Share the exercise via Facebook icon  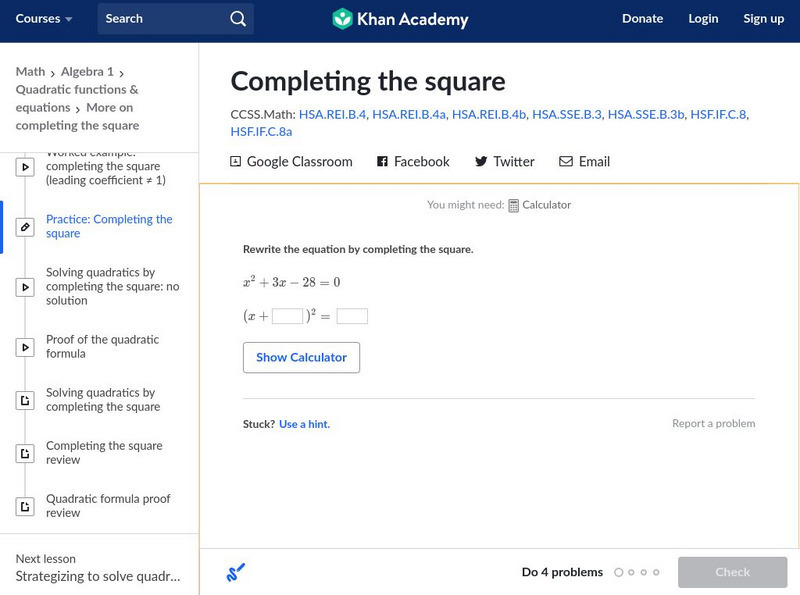[383, 161]
